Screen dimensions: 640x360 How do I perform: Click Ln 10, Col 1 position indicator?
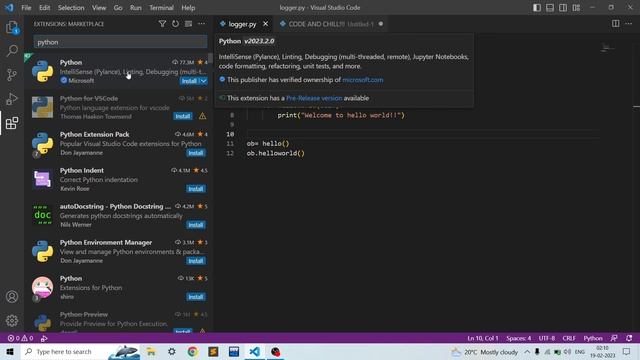tap(483, 338)
